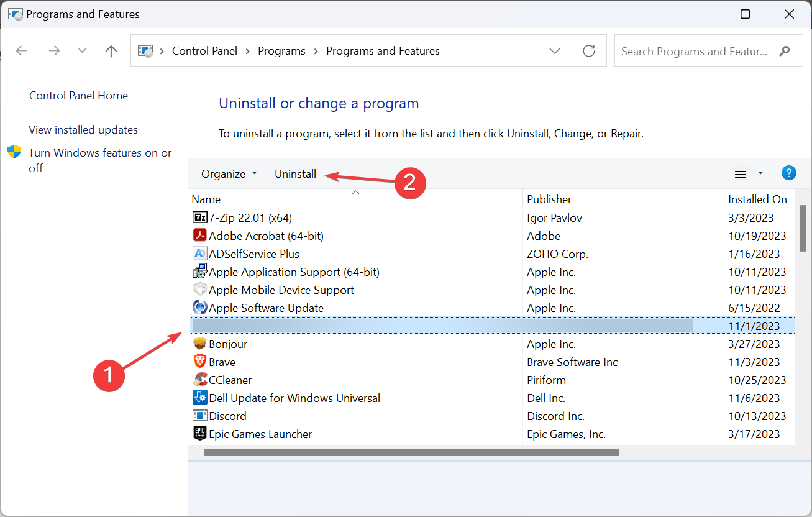This screenshot has width=812, height=517.
Task: Sort by the Installed On column header
Action: [x=757, y=199]
